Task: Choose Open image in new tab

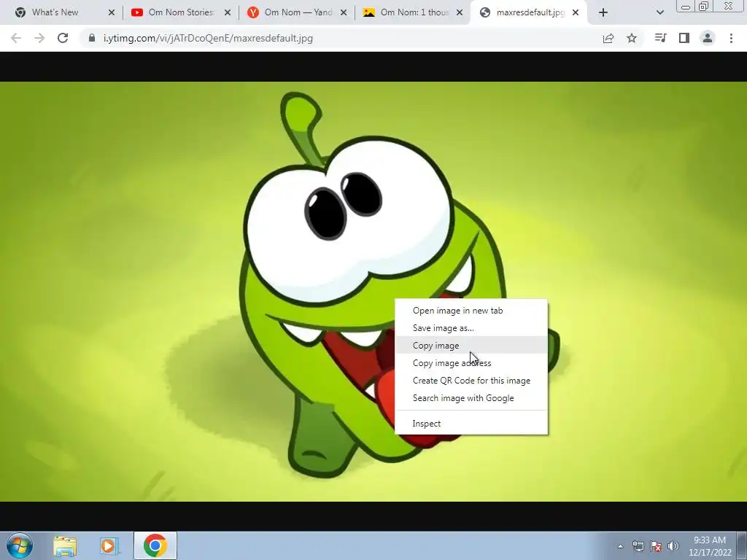Action: point(471,311)
